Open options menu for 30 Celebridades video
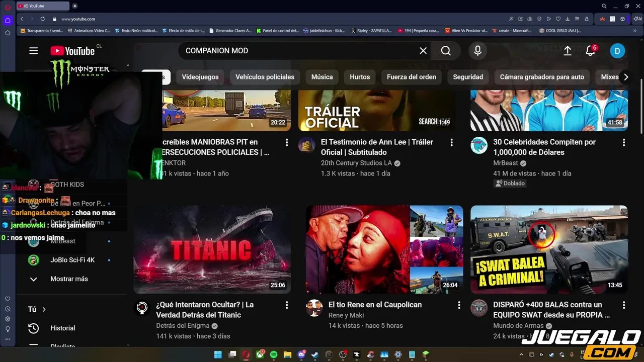 click(624, 143)
